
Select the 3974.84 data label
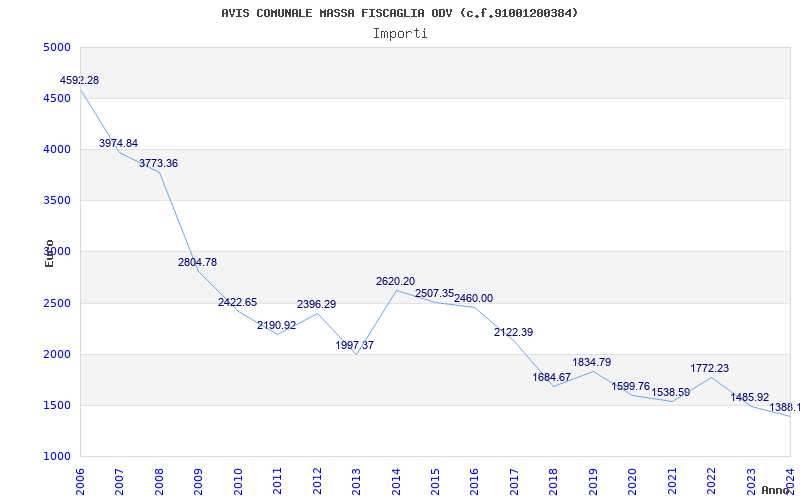click(118, 143)
